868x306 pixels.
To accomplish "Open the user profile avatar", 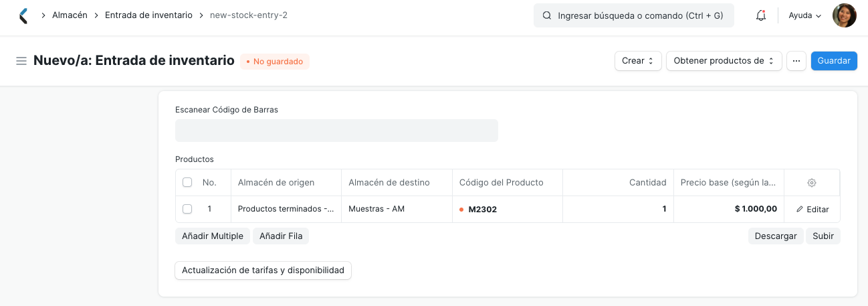I will tap(844, 15).
